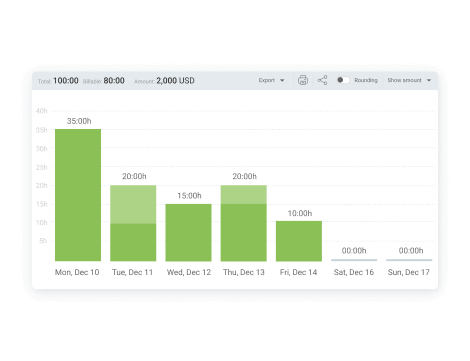Image resolution: width=470 pixels, height=361 pixels.
Task: Click the 40h y-axis label
Action: click(x=42, y=111)
